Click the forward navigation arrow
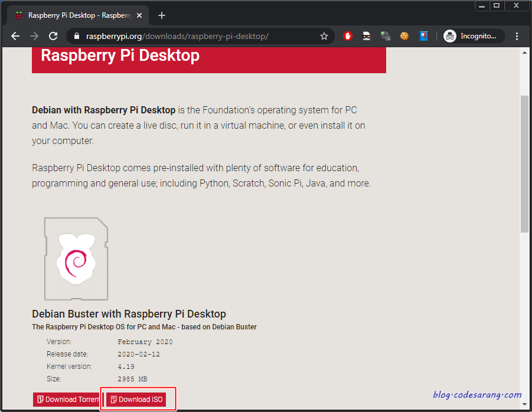 point(34,36)
